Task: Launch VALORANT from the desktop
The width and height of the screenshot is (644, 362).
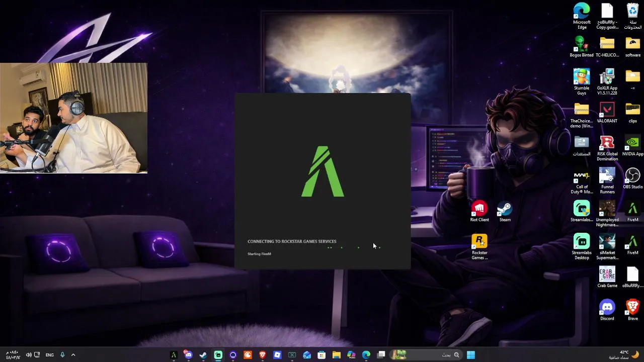Action: point(607,113)
